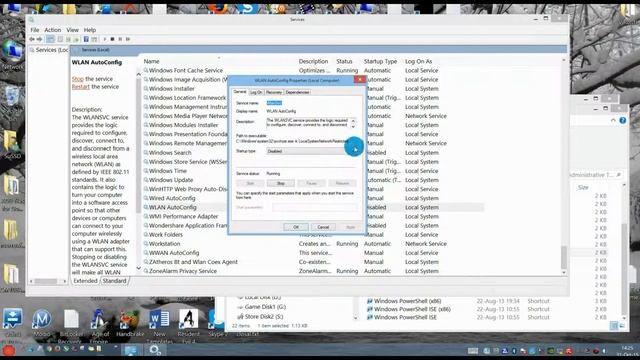Select Services (Local) in the console tree

coord(49,50)
